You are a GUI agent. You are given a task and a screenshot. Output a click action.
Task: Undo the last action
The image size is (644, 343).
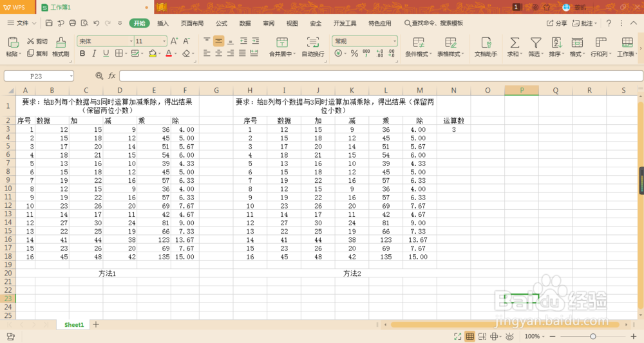97,23
